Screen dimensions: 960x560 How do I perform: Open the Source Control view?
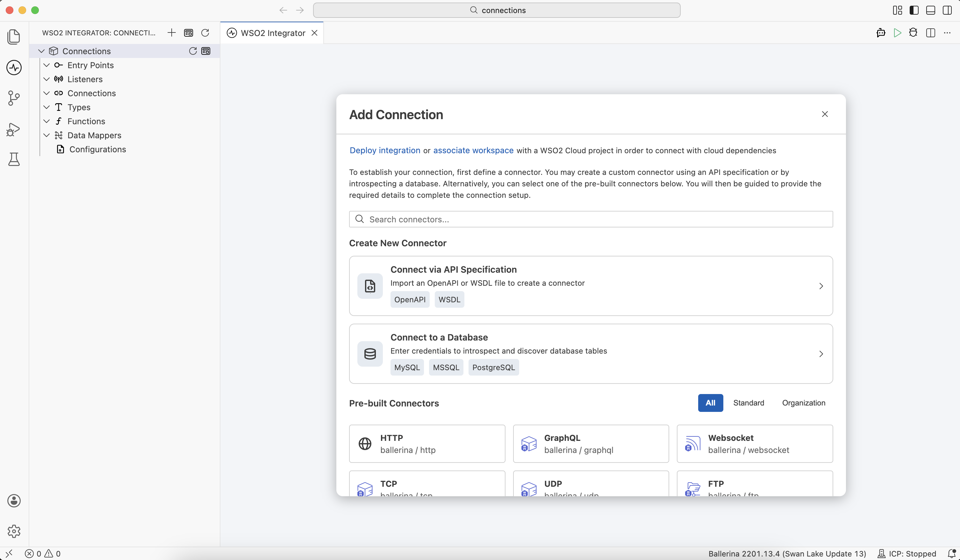click(x=14, y=98)
